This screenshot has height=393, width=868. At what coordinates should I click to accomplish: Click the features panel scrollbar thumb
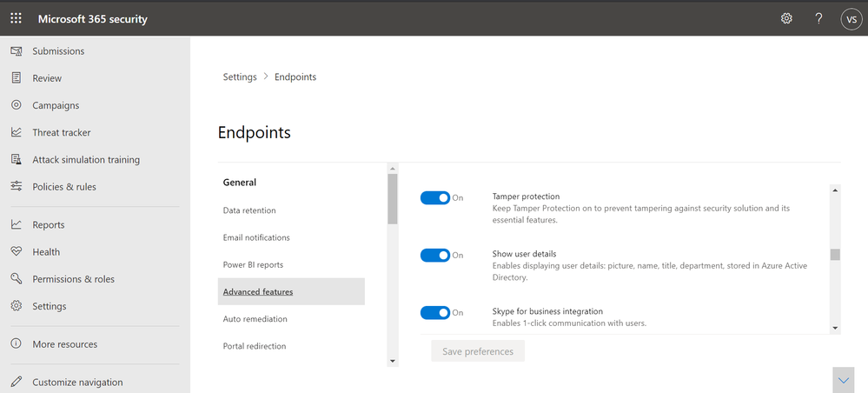(x=835, y=255)
